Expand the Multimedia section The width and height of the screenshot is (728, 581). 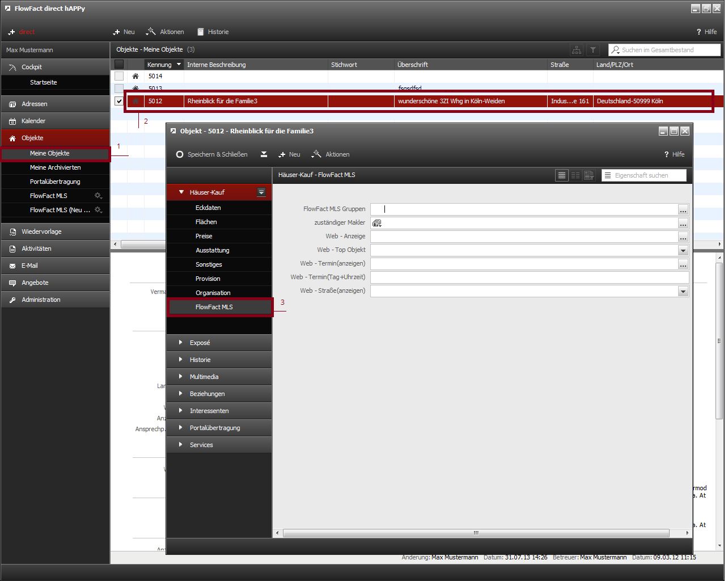pyautogui.click(x=219, y=377)
